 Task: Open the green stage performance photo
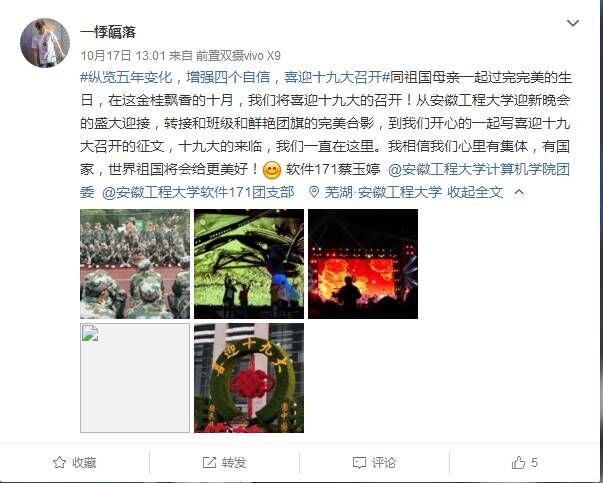pos(249,264)
